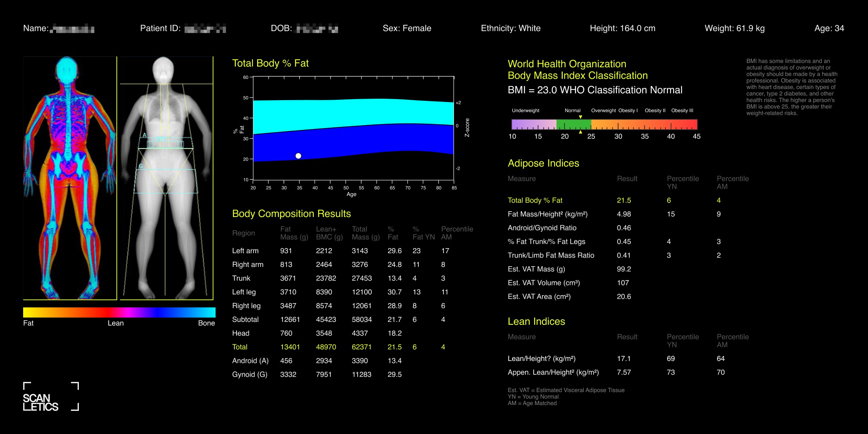This screenshot has height=434, width=868.
Task: Click the Est. VAT Mass result 99.2
Action: click(x=624, y=269)
